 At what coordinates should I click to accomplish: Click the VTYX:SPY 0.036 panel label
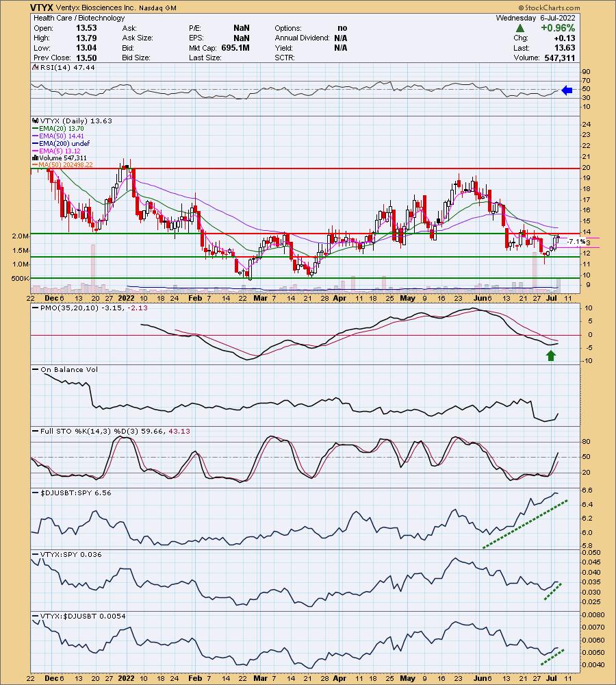pos(70,554)
